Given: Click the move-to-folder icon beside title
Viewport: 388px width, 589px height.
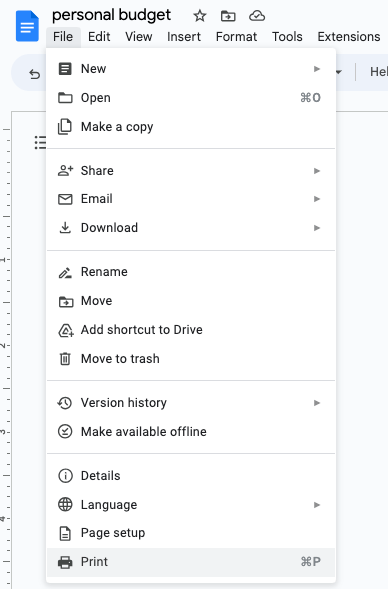Looking at the screenshot, I should pyautogui.click(x=228, y=16).
